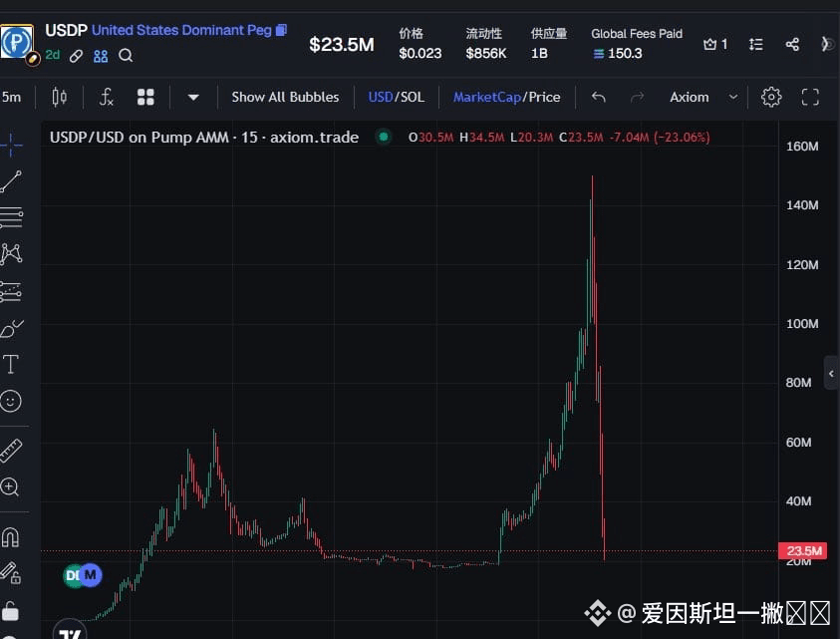The width and height of the screenshot is (840, 639).
Task: Search the token with magnifier icon
Action: pos(126,55)
